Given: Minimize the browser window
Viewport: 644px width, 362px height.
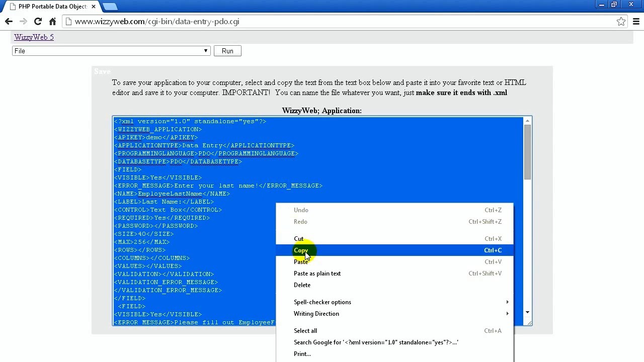Looking at the screenshot, I should pos(602,5).
